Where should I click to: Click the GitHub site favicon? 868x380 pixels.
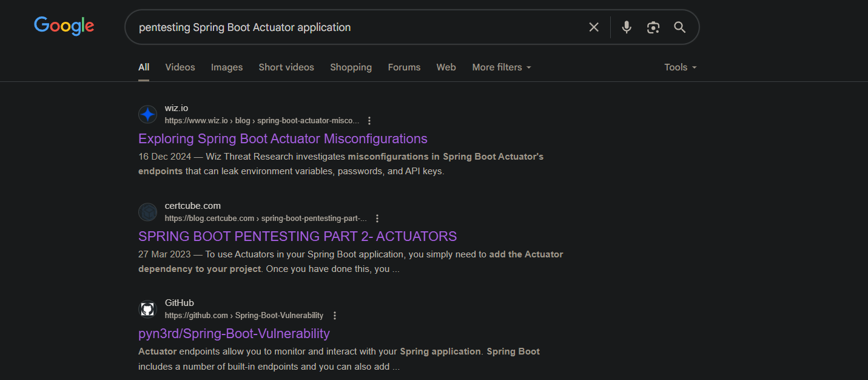pyautogui.click(x=147, y=309)
